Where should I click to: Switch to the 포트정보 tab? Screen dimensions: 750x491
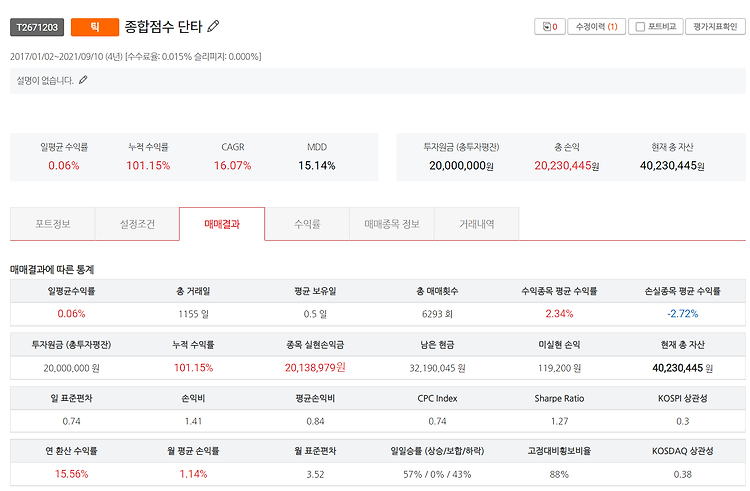pos(53,224)
